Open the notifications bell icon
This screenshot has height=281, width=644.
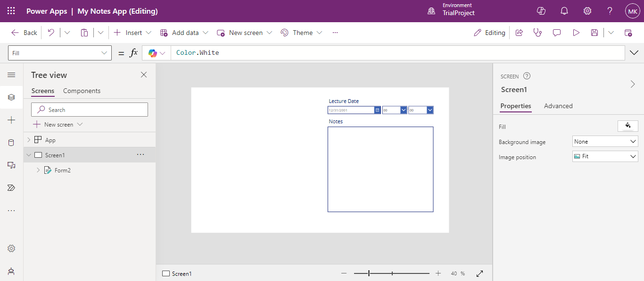pyautogui.click(x=564, y=11)
